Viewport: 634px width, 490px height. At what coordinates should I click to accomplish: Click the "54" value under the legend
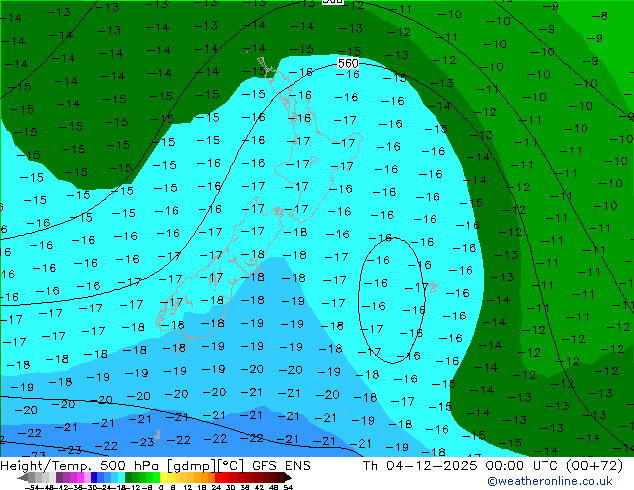(288, 487)
